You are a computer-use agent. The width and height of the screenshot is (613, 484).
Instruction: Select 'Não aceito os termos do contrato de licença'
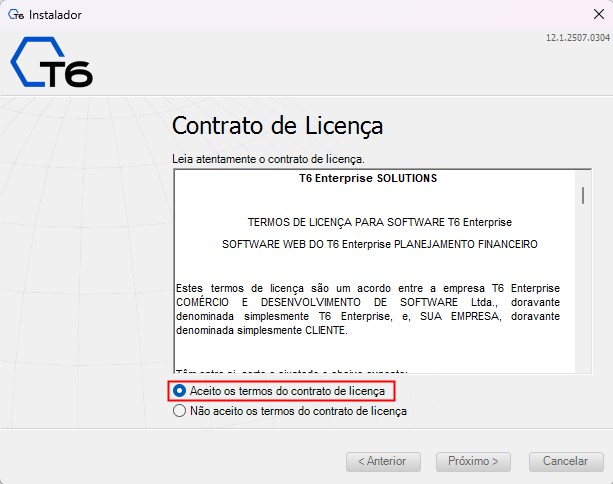click(x=290, y=411)
